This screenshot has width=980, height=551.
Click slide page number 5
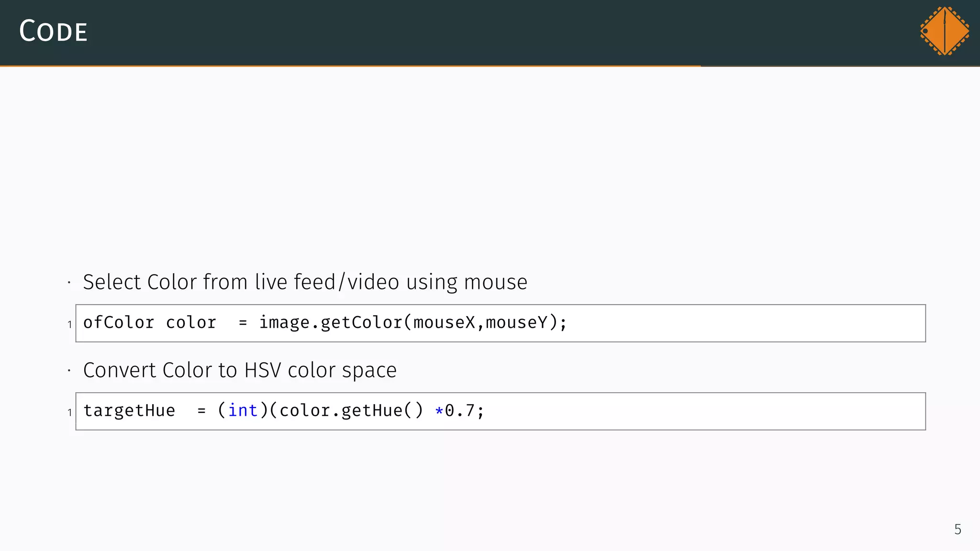pos(958,529)
